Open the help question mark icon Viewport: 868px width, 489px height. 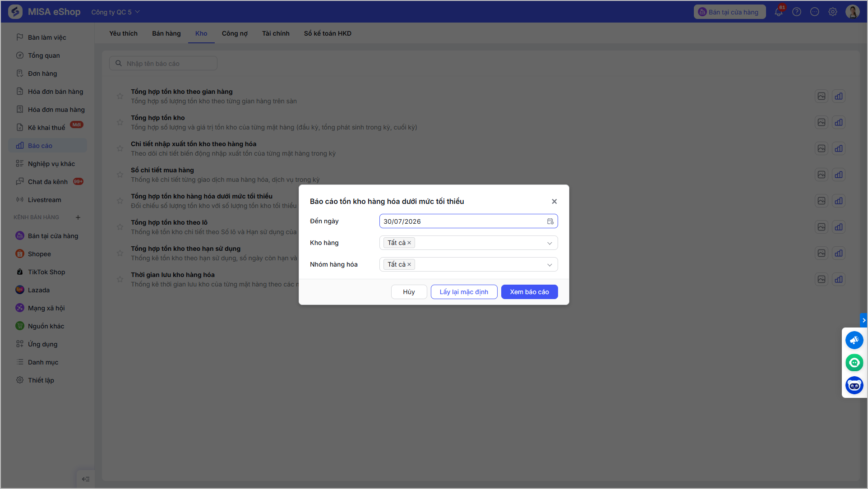tap(797, 12)
